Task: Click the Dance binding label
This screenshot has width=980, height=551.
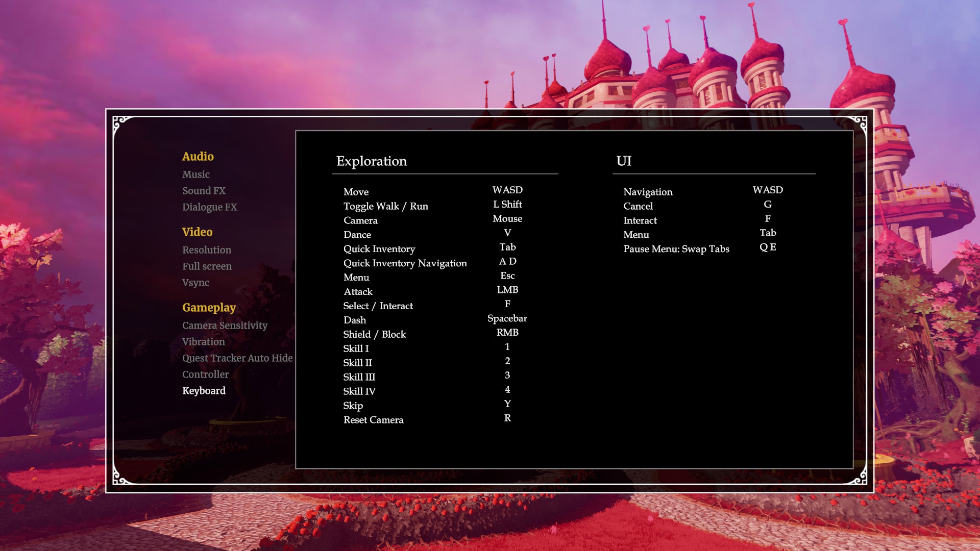Action: 357,235
